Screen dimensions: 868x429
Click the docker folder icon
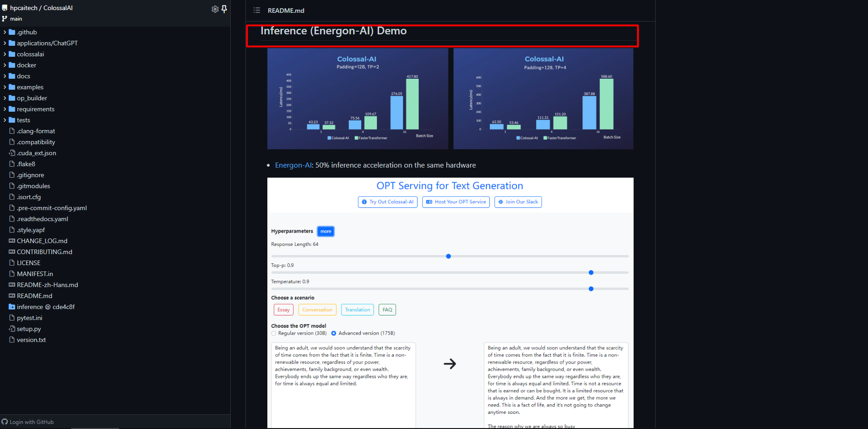[x=12, y=65]
